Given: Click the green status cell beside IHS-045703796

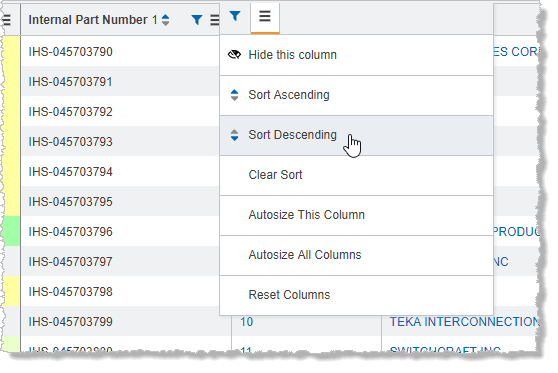Looking at the screenshot, I should pyautogui.click(x=11, y=231).
